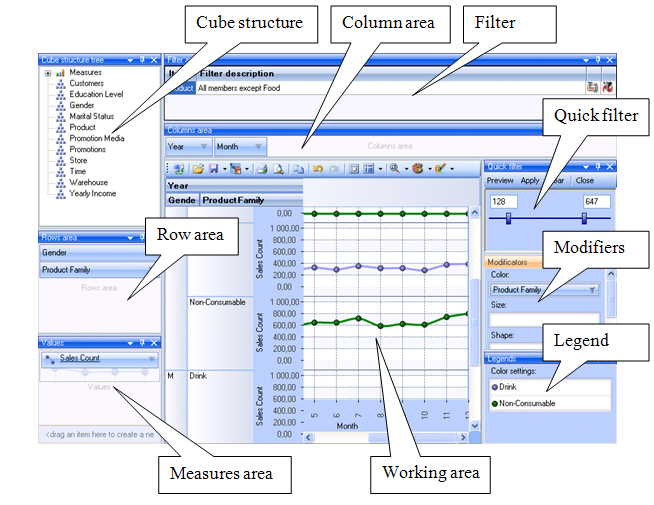Pin the Quick filter panel
Image resolution: width=654 pixels, height=505 pixels.
(598, 167)
